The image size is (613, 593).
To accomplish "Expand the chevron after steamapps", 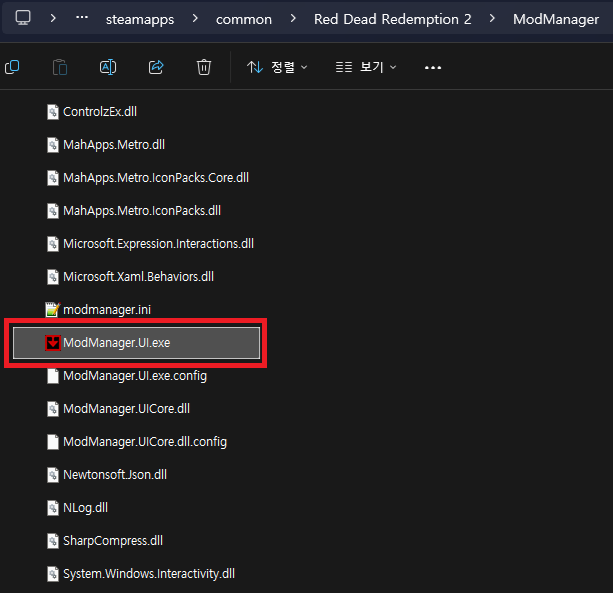I will tap(195, 18).
